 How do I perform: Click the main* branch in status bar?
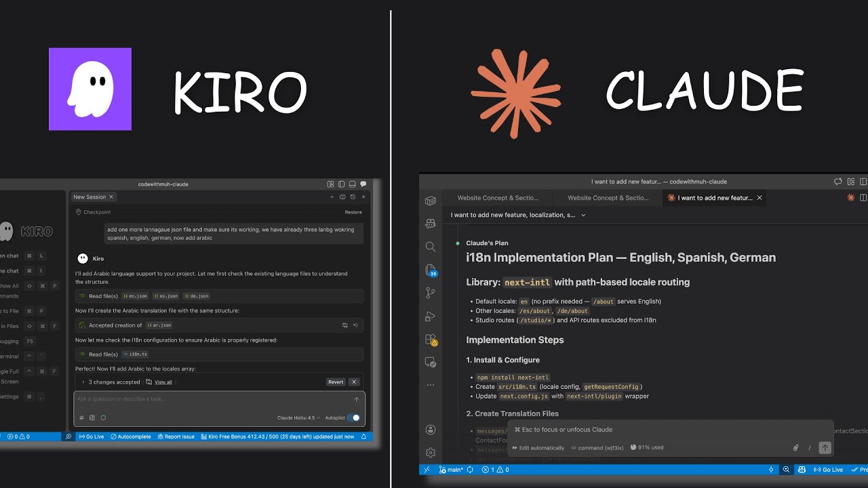(x=451, y=469)
